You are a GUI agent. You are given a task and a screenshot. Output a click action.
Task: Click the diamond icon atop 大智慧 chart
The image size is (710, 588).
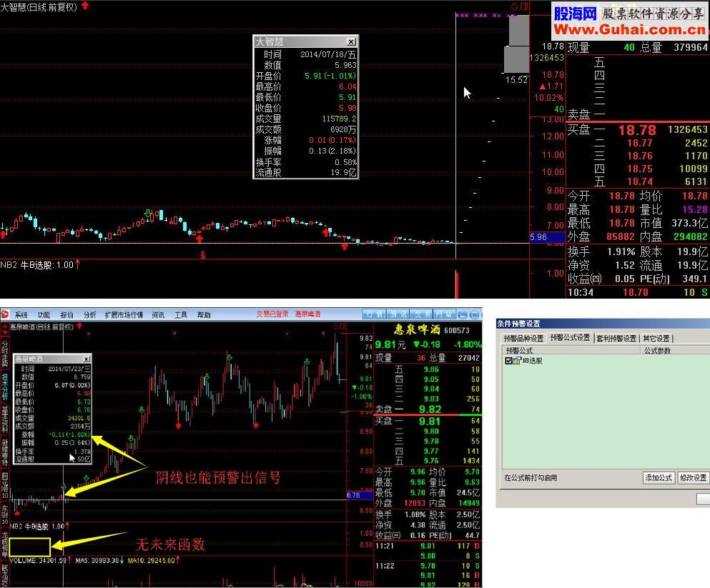(514, 6)
